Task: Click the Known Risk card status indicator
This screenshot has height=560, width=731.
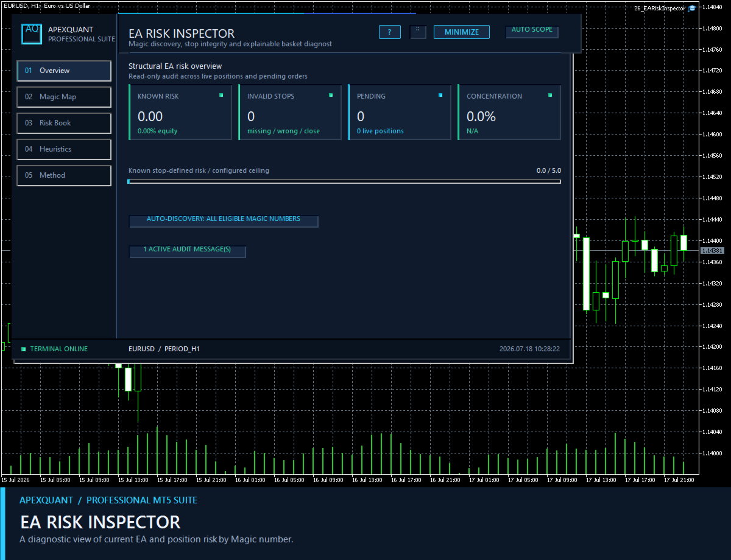Action: point(221,95)
